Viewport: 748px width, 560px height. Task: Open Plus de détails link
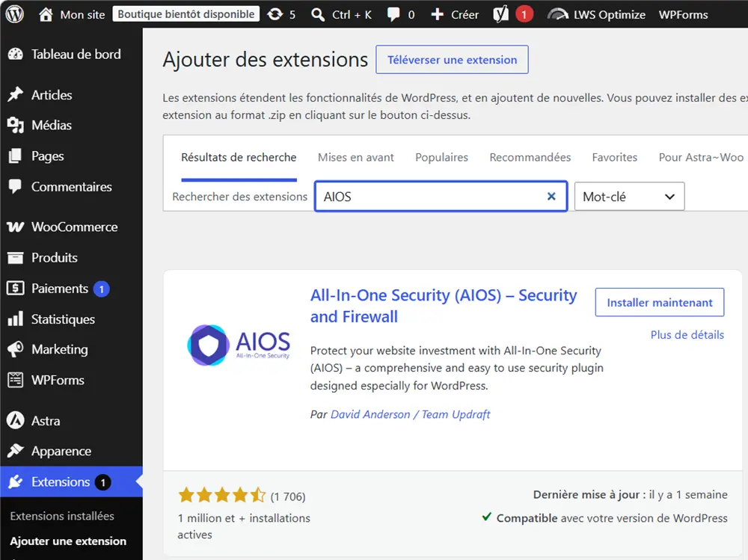point(687,335)
